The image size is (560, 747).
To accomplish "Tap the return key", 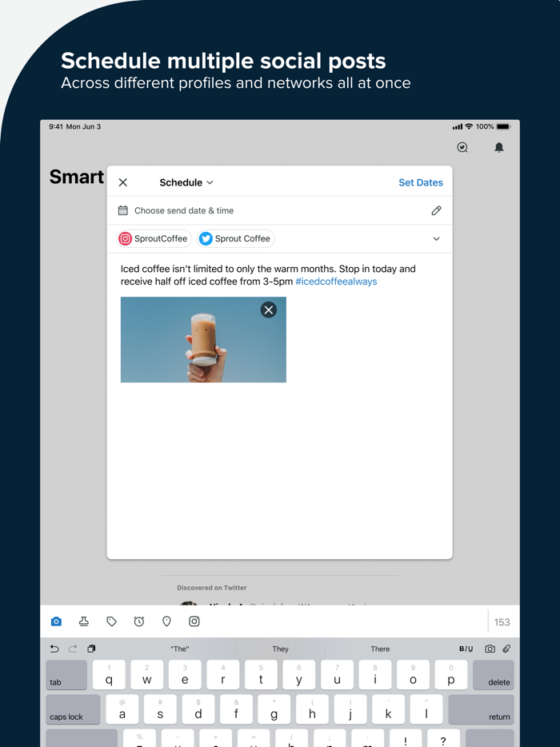I will coord(482,710).
